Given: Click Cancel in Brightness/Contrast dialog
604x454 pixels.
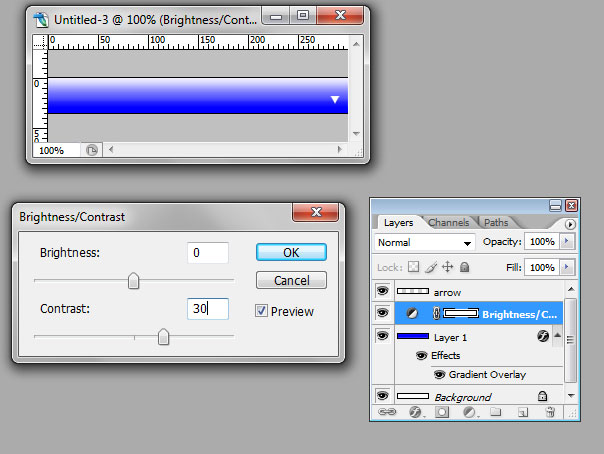Looking at the screenshot, I should tap(291, 280).
